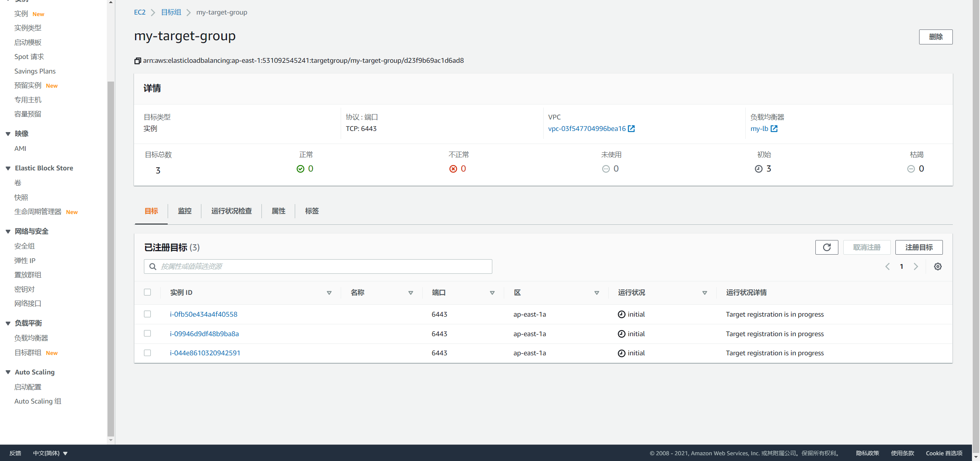
Task: Click the search magnifier icon
Action: 153,266
